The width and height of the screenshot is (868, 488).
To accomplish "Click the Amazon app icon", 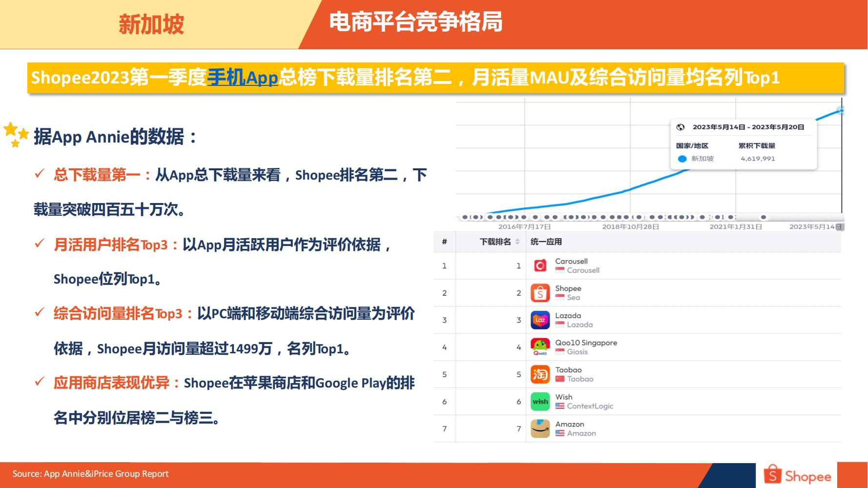I will (540, 428).
